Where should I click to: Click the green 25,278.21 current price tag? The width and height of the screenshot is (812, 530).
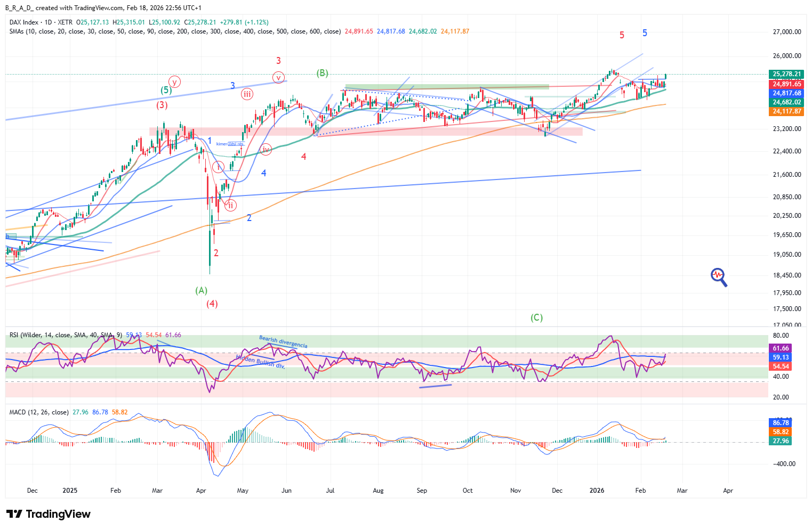tap(786, 74)
